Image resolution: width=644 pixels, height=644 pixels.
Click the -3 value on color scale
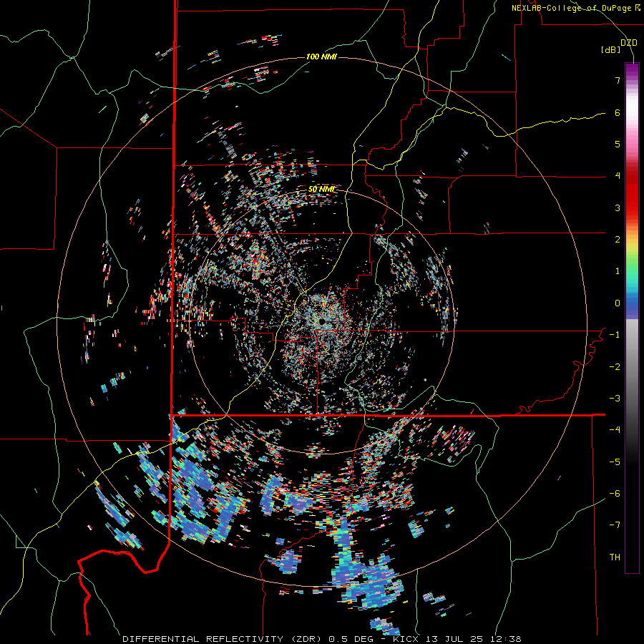(615, 399)
